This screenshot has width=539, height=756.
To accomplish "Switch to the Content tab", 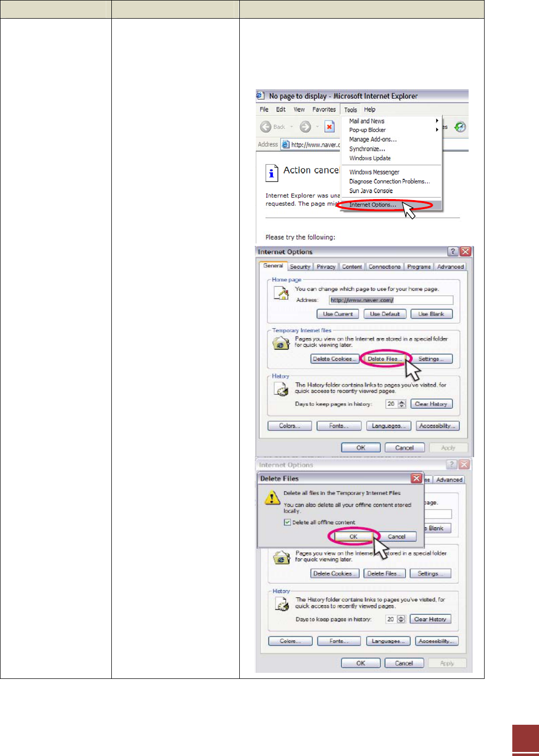I will click(x=352, y=267).
